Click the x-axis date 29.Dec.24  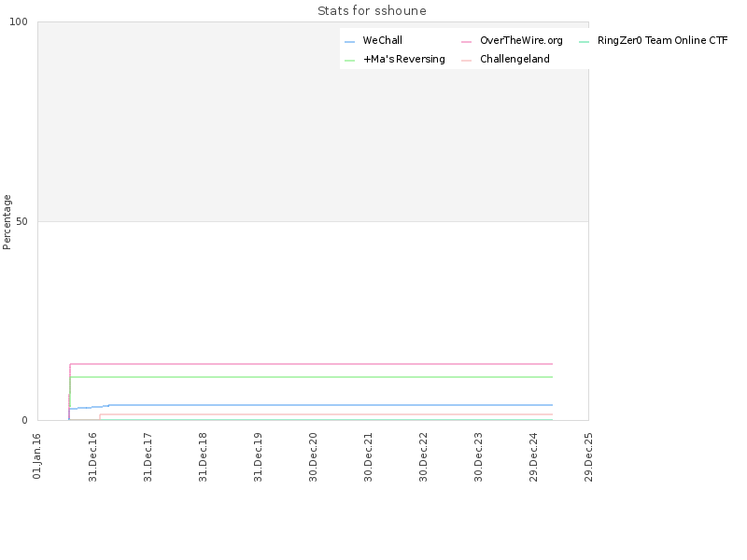[533, 456]
